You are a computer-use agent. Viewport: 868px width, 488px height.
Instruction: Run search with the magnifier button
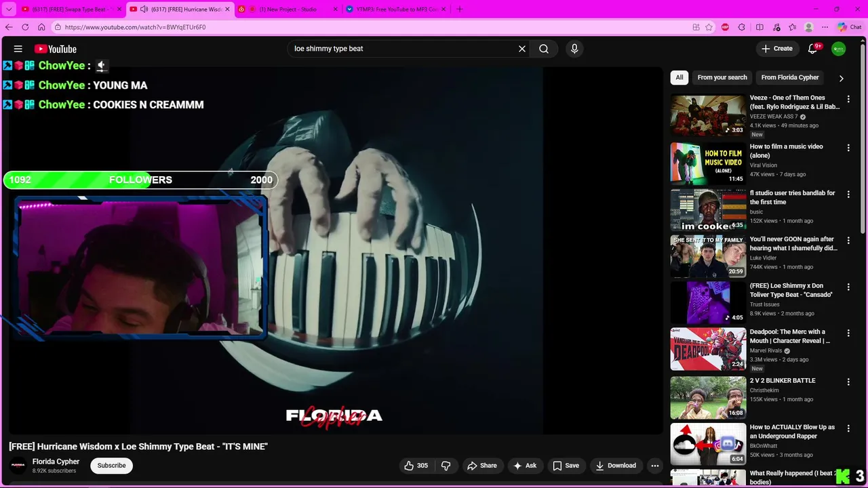click(x=544, y=49)
